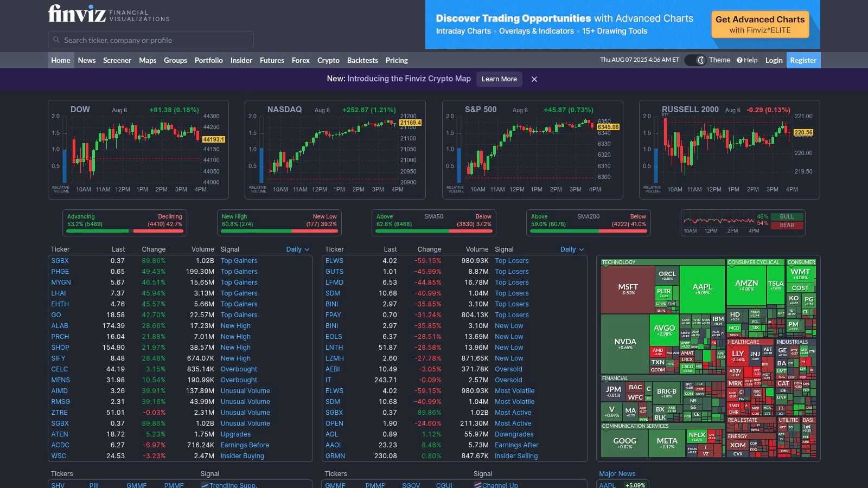Image resolution: width=868 pixels, height=488 pixels.
Task: Click Get Advanced Charts button
Action: [760, 24]
